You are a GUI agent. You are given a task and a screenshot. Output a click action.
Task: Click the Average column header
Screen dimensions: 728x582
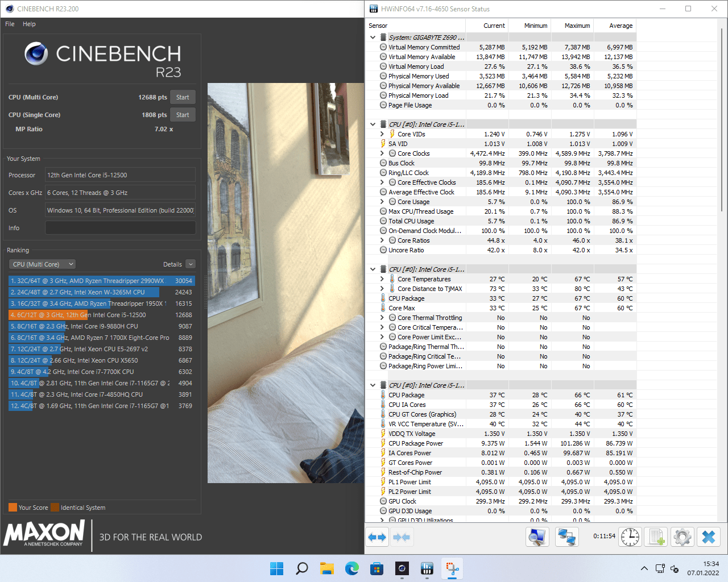click(615, 26)
